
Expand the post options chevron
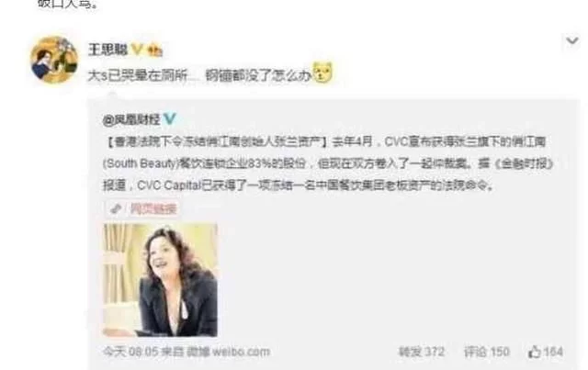[x=571, y=40]
